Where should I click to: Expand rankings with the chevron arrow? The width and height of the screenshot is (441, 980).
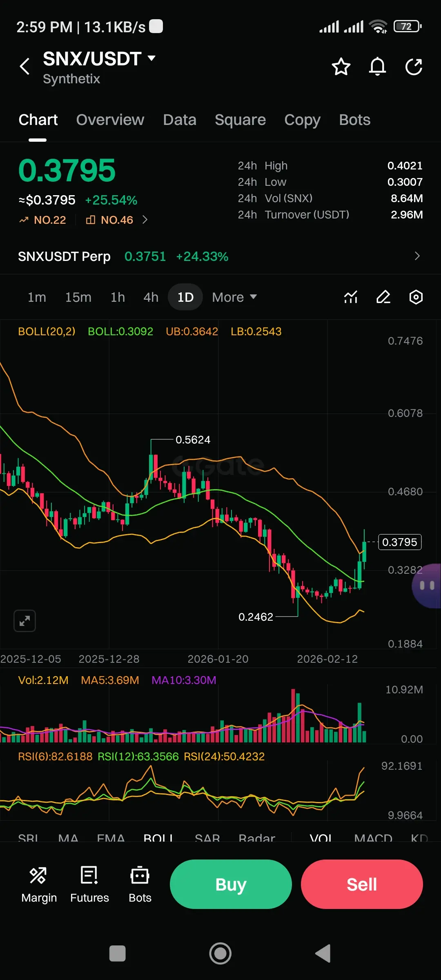[145, 220]
